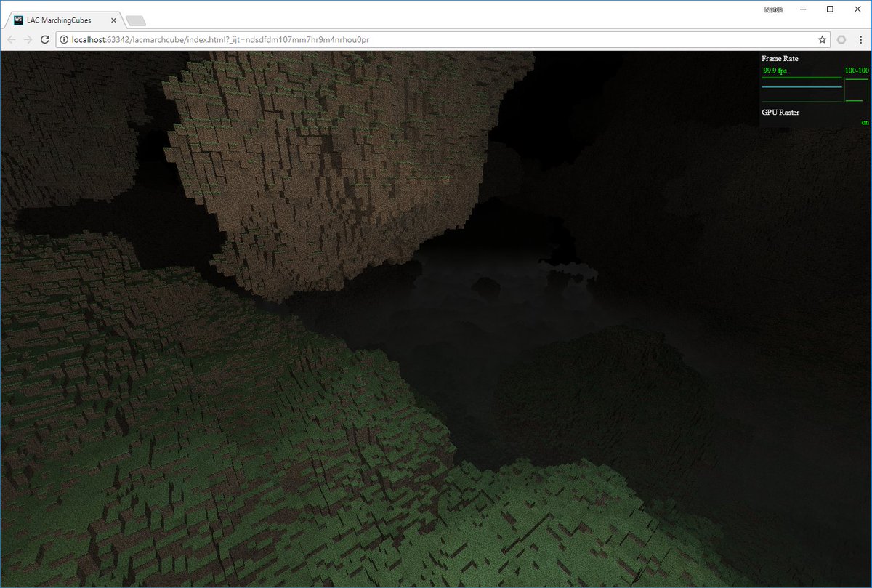Image resolution: width=872 pixels, height=588 pixels.
Task: Click the frame rate graph line
Action: 802,87
